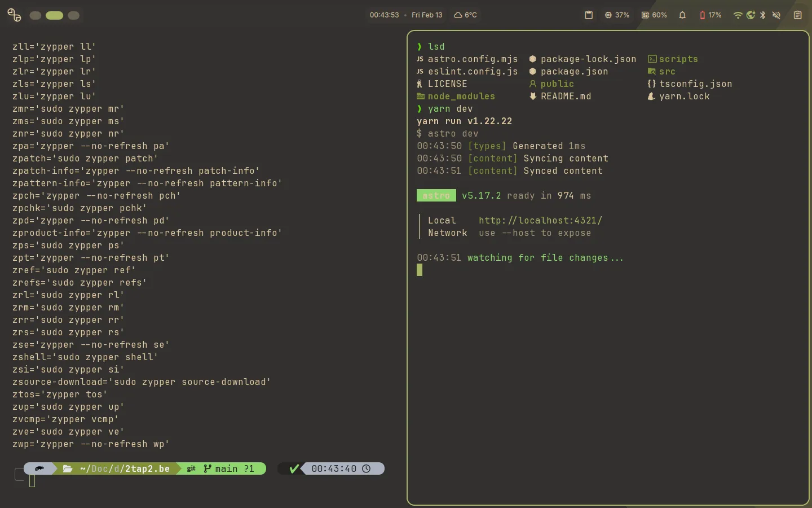Click the Wi-Fi status icon
The height and width of the screenshot is (508, 812).
pyautogui.click(x=738, y=15)
